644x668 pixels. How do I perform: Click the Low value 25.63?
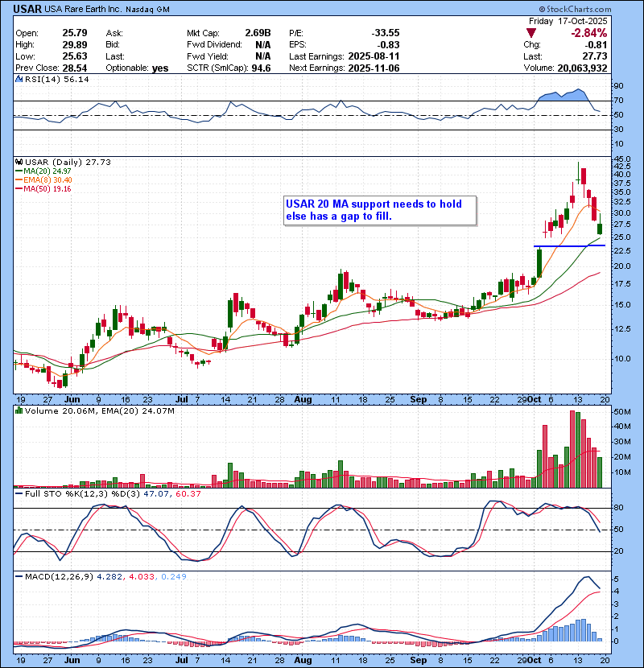coord(75,56)
